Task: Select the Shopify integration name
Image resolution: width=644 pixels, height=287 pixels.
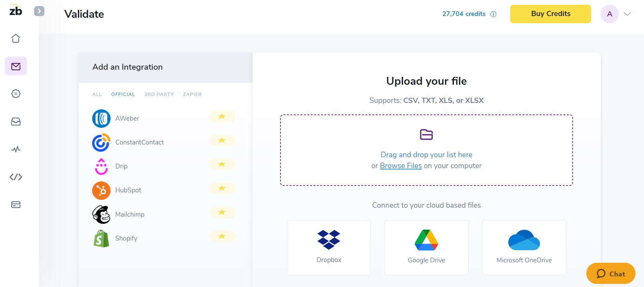Action: tap(126, 238)
